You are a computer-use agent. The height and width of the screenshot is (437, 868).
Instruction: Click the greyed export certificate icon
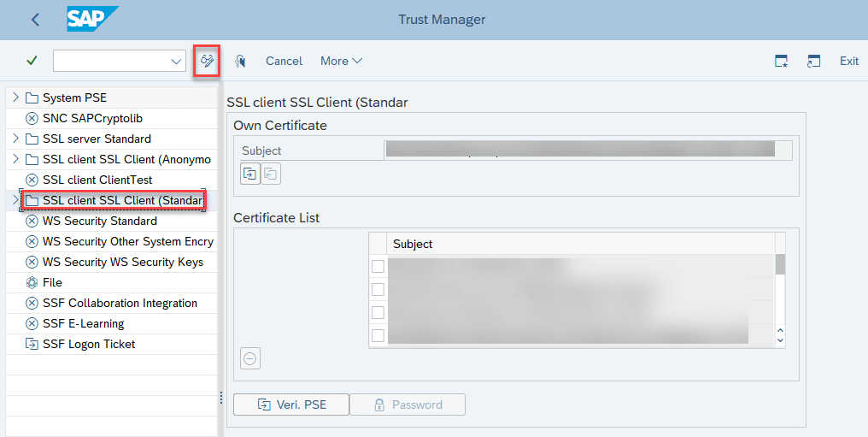point(271,174)
